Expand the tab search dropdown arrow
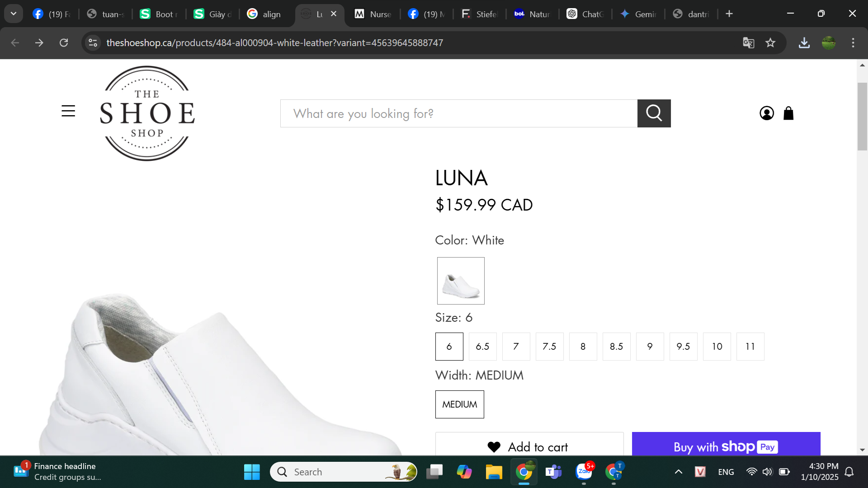This screenshot has width=868, height=488. 14,14
